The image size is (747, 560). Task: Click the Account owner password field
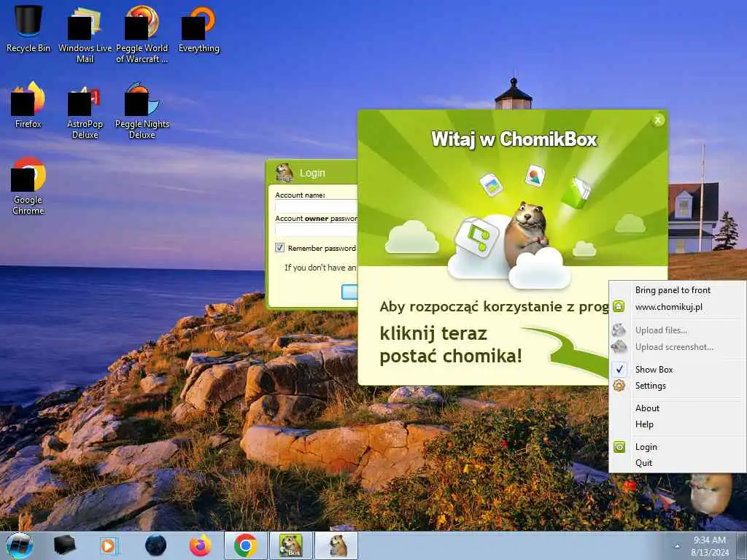click(x=316, y=230)
